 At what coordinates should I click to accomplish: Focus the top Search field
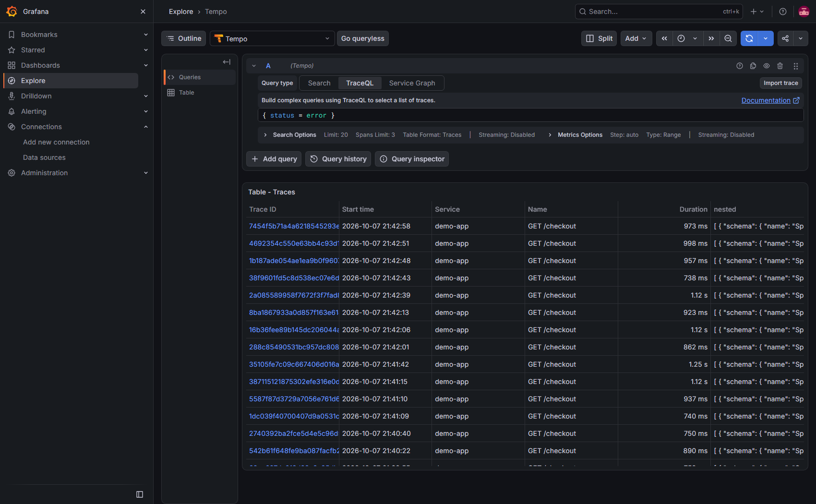tap(659, 12)
